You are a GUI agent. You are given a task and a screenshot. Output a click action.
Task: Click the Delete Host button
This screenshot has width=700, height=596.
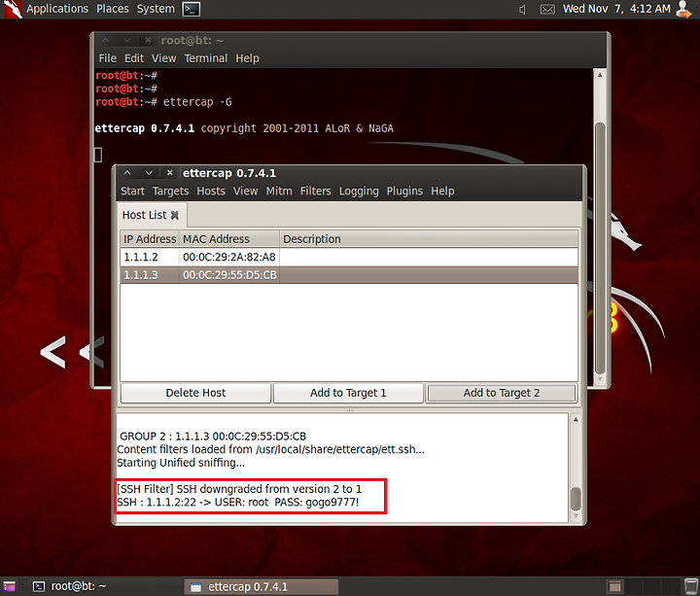click(195, 393)
